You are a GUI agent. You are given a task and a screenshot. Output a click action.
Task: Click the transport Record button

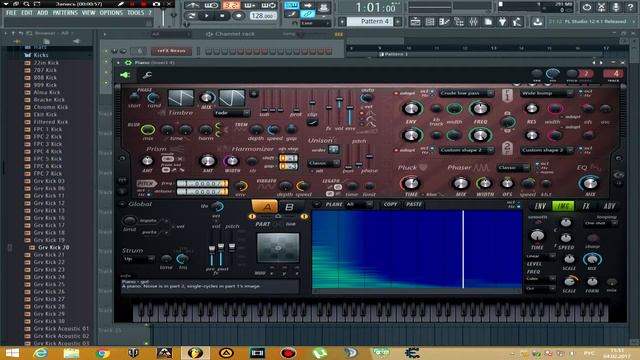pyautogui.click(x=238, y=16)
